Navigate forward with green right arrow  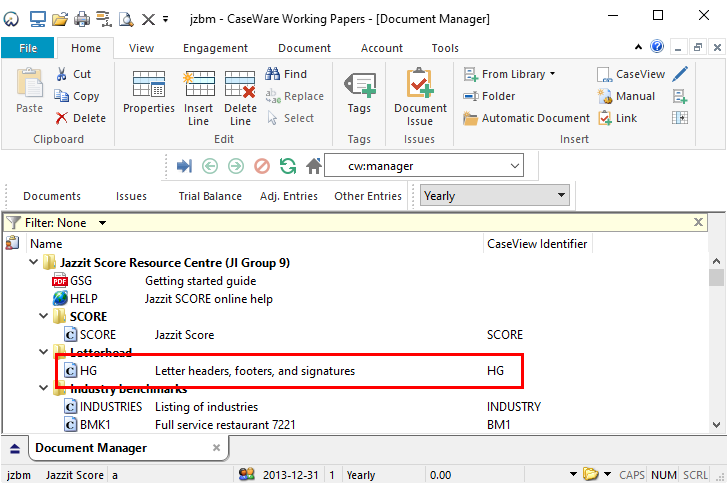(x=236, y=166)
